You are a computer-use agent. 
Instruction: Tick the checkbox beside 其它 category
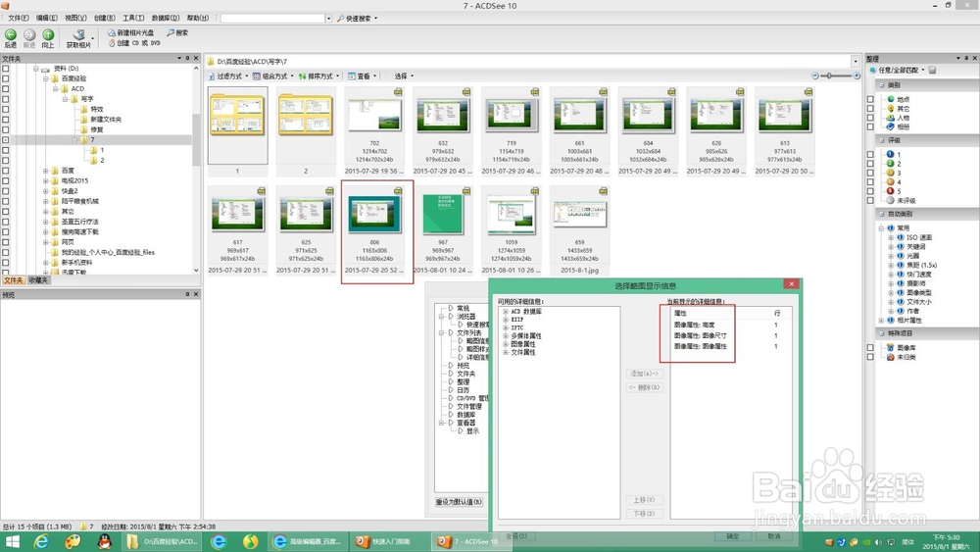870,108
